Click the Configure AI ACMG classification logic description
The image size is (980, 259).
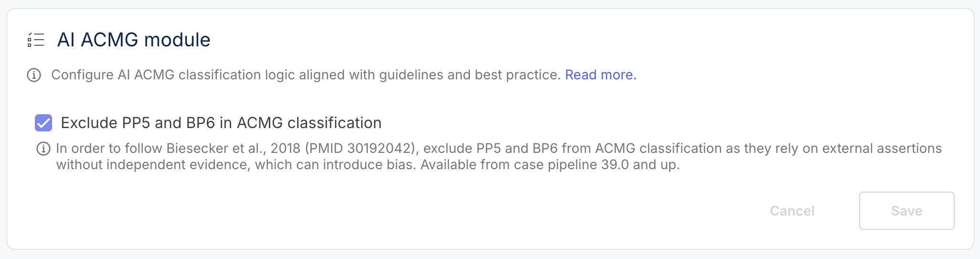tap(306, 75)
